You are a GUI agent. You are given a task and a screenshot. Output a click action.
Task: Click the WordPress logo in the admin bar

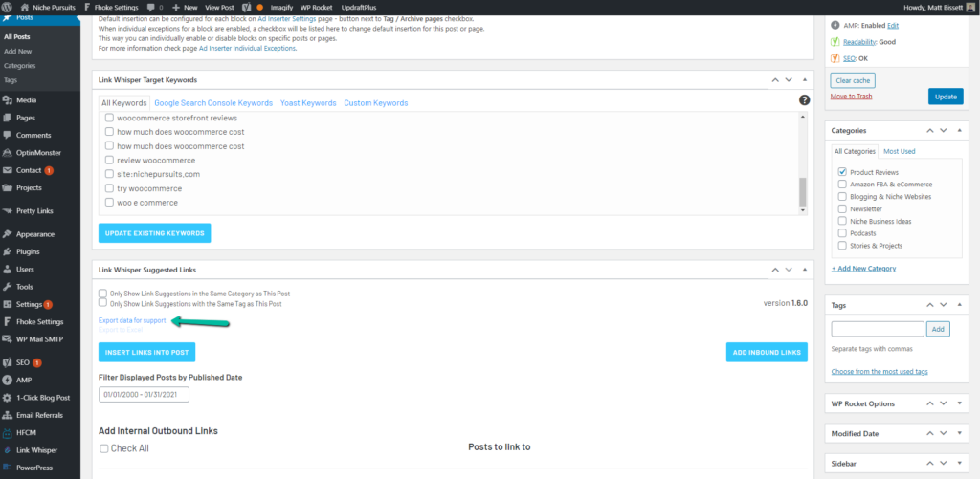pyautogui.click(x=8, y=8)
